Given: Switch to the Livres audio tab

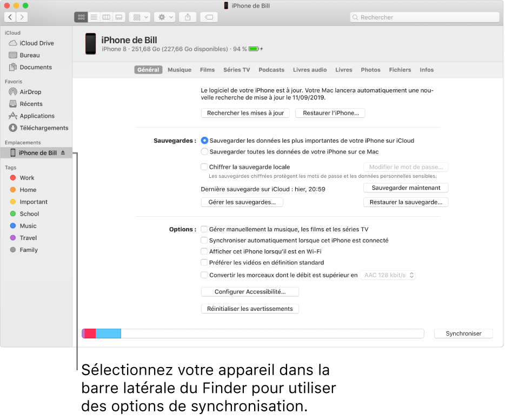Looking at the screenshot, I should 310,70.
